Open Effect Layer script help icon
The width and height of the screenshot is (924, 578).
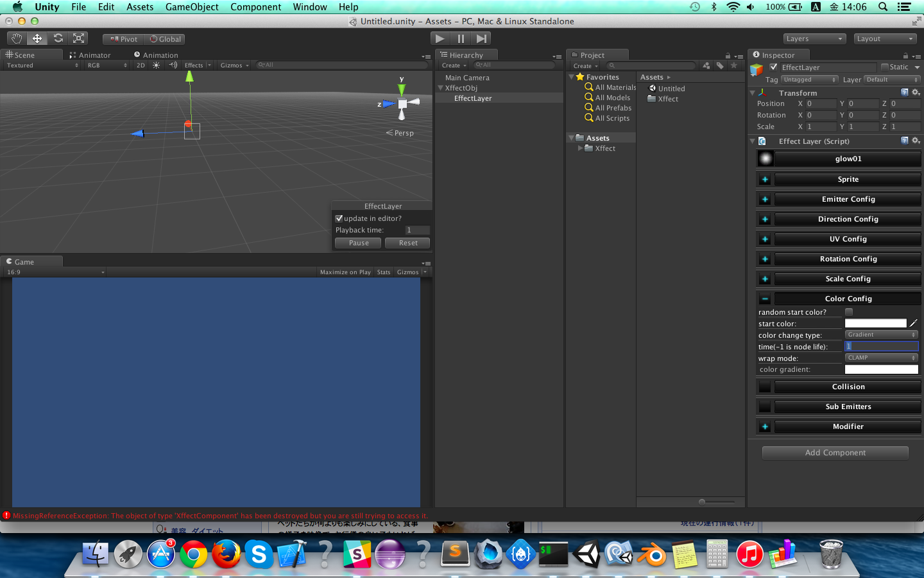(x=905, y=141)
